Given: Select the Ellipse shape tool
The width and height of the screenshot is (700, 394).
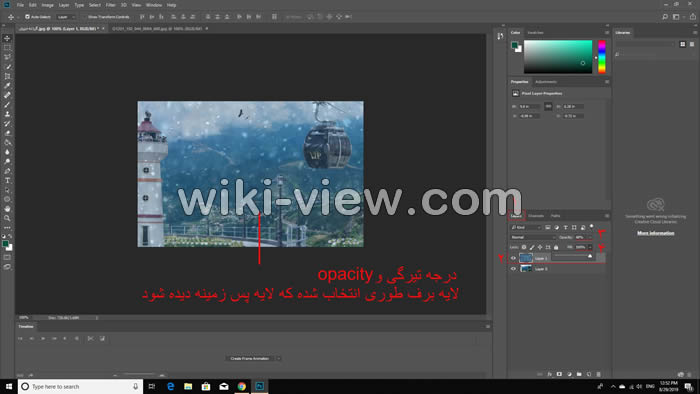Looking at the screenshot, I should point(7,199).
